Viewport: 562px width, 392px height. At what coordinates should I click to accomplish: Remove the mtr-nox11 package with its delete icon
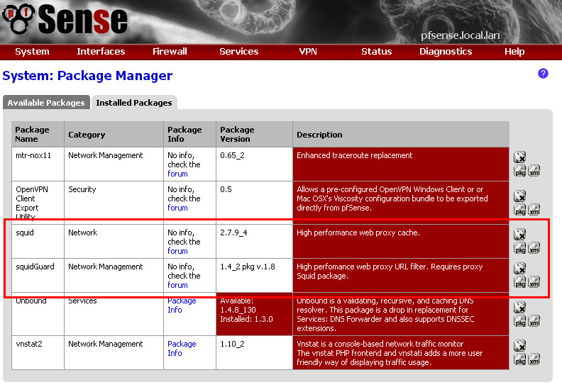519,157
